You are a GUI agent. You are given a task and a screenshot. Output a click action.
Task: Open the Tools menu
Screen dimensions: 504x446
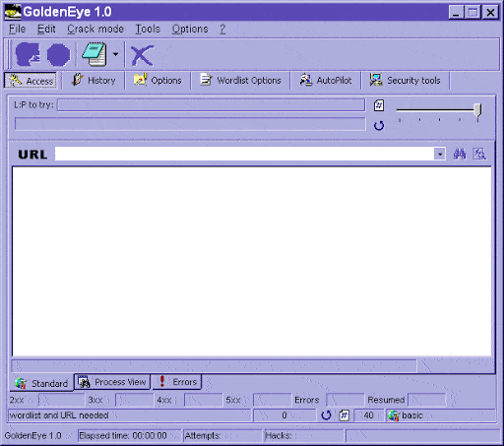pyautogui.click(x=148, y=29)
